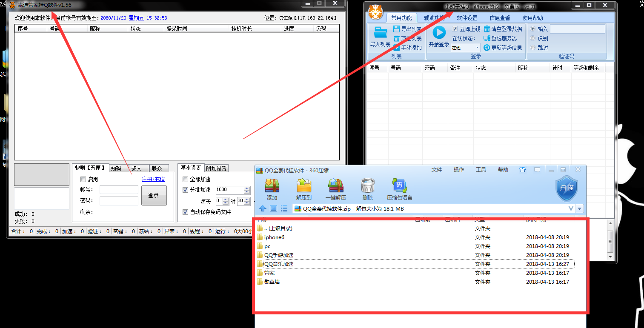This screenshot has width=644, height=328.
Task: Click the V expand button in address bar
Action: click(571, 209)
